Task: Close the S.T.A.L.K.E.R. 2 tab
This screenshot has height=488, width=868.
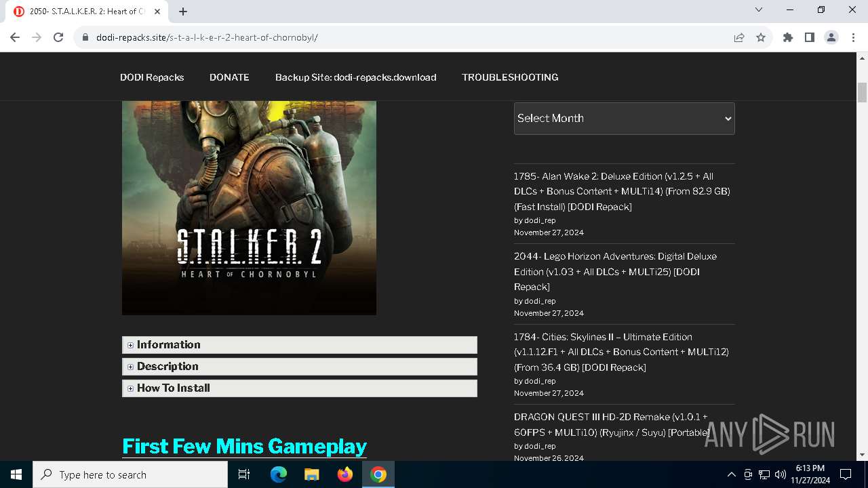Action: click(x=157, y=12)
